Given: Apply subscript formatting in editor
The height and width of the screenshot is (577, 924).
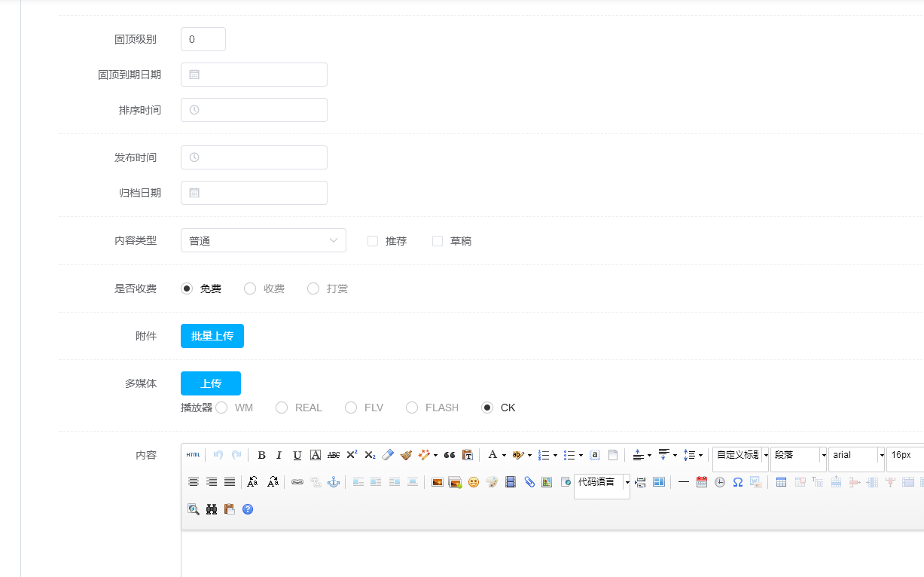Looking at the screenshot, I should 370,455.
